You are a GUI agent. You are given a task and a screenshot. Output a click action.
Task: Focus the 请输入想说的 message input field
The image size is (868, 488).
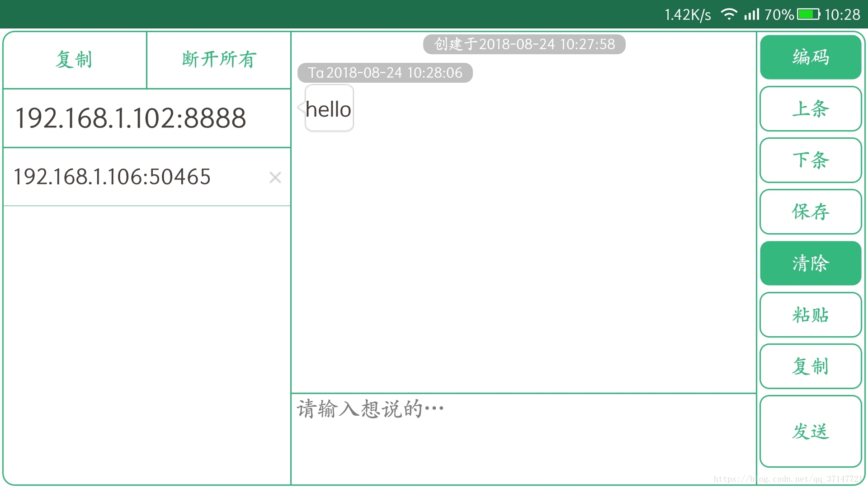click(x=524, y=438)
